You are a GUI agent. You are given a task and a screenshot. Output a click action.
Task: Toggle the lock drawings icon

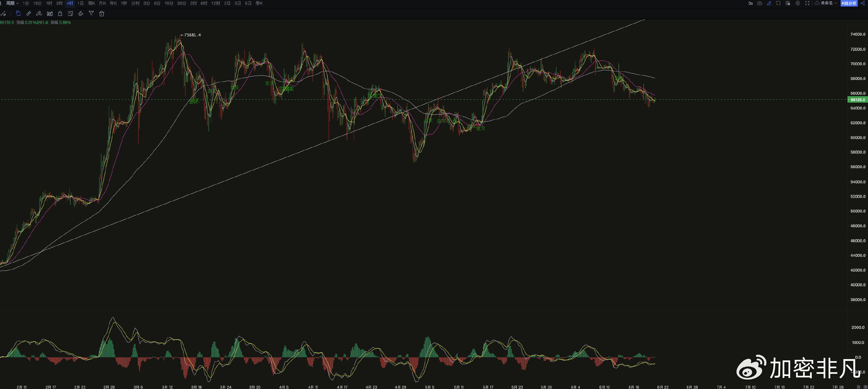coord(60,14)
